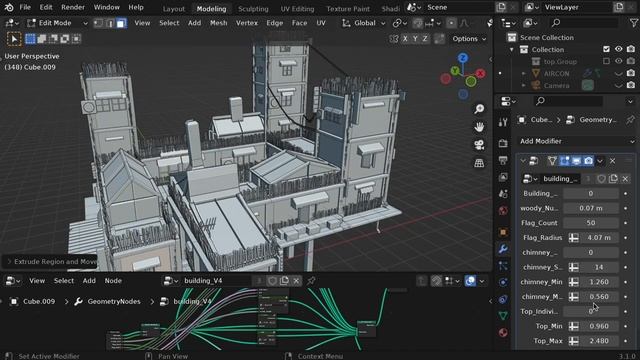
Task: Expand the AIRCON tree item
Action: pyautogui.click(x=524, y=73)
